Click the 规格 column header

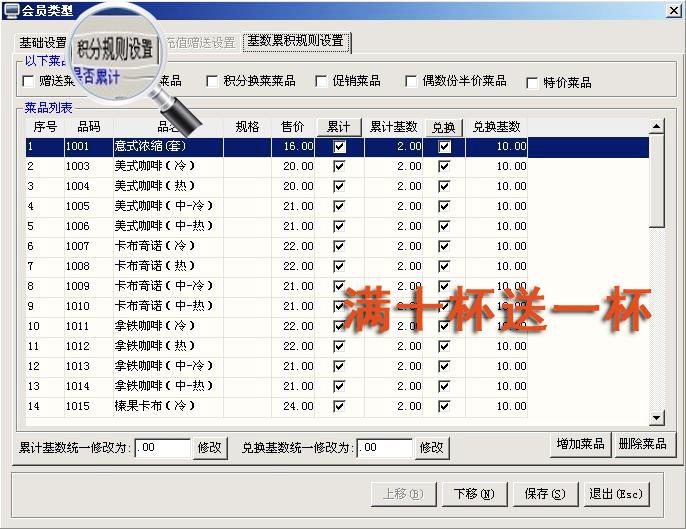click(247, 127)
